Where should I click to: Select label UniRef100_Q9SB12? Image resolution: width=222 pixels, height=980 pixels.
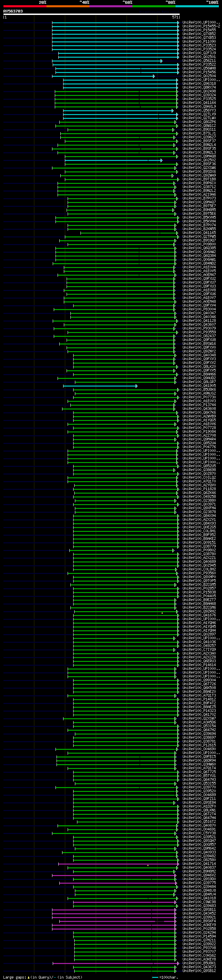pyautogui.click(x=199, y=971)
